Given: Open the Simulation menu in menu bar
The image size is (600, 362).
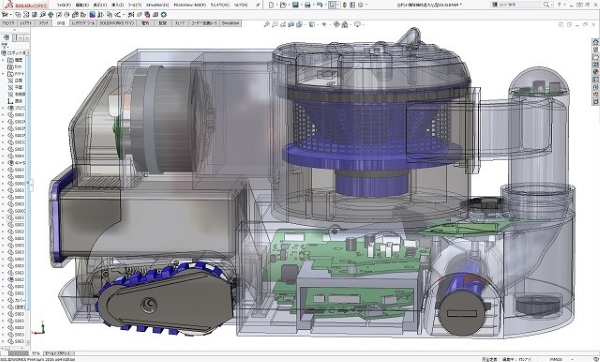Looking at the screenshot, I should (157, 5).
